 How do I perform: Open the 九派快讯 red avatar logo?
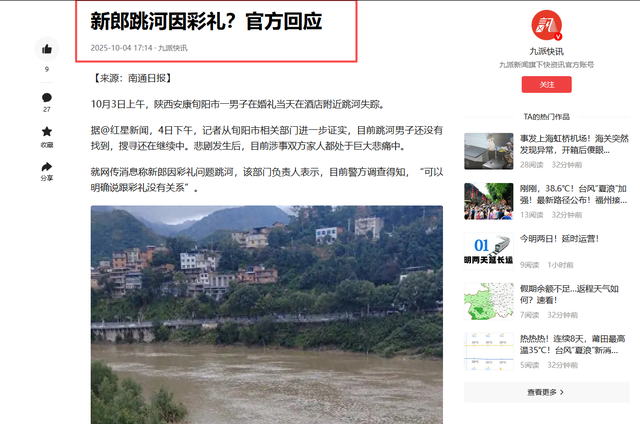[547, 25]
